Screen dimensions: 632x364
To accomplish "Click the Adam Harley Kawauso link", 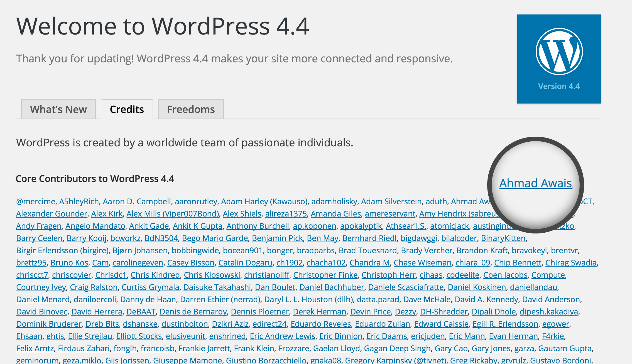I will click(x=263, y=201).
